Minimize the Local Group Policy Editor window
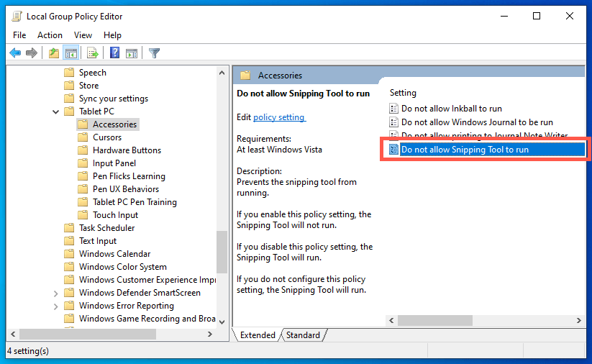Viewport: 592px width, 364px height. (504, 16)
